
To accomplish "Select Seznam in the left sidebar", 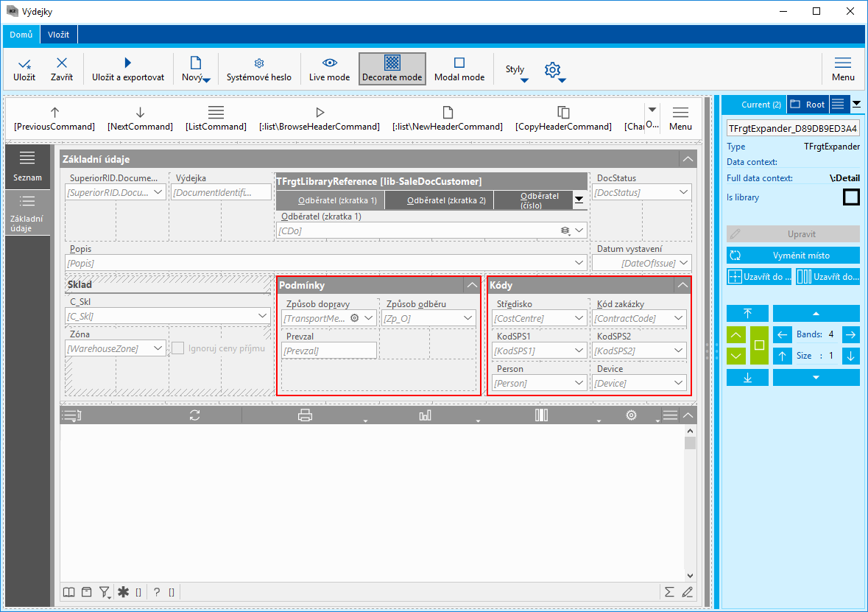I will [28, 166].
